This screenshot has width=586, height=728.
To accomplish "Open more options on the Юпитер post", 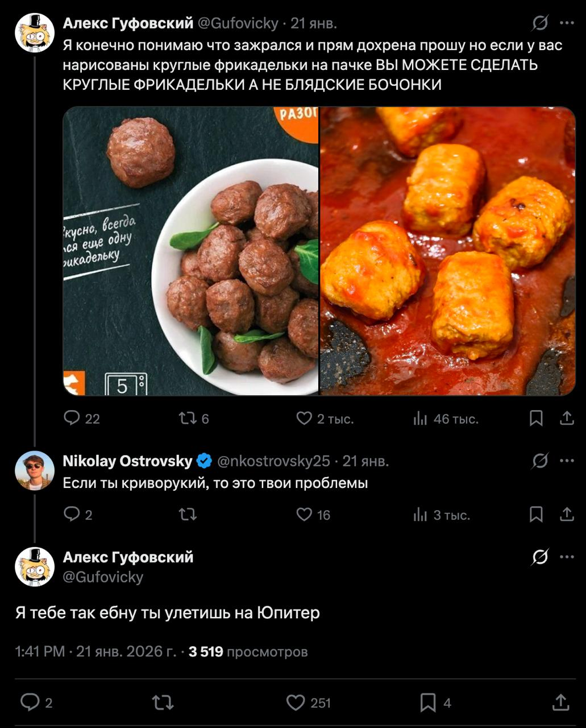I will tap(567, 557).
